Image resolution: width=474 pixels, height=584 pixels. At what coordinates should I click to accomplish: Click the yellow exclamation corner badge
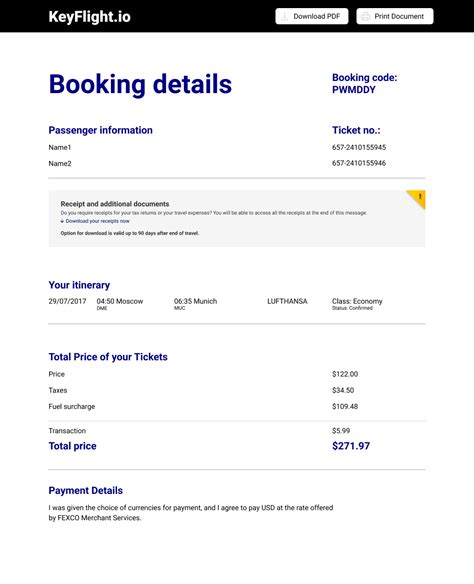point(417,198)
